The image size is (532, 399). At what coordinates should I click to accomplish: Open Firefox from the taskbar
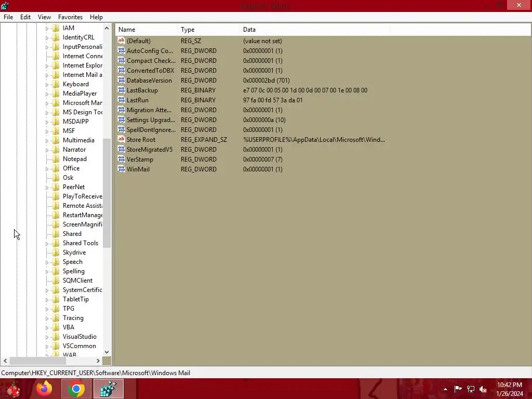[x=44, y=389]
